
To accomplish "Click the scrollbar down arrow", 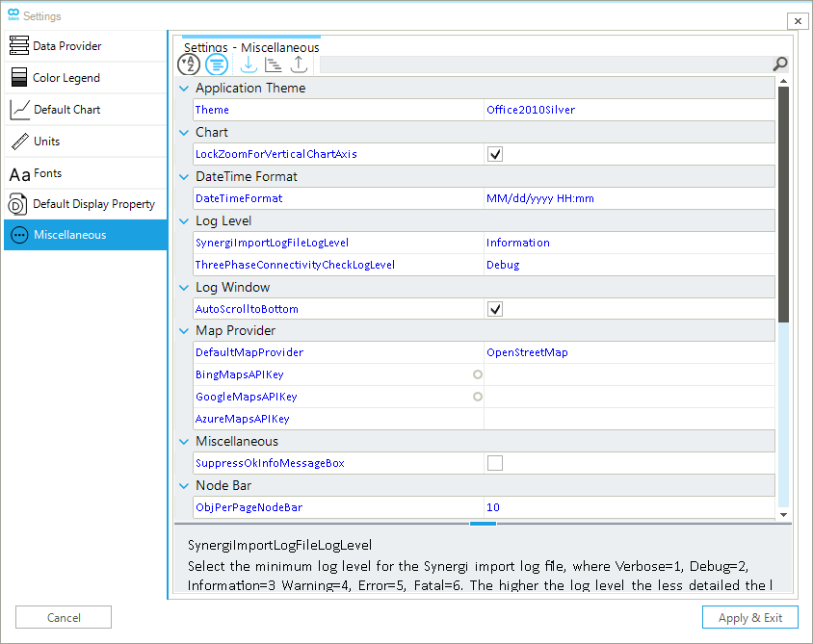I will coord(783,514).
